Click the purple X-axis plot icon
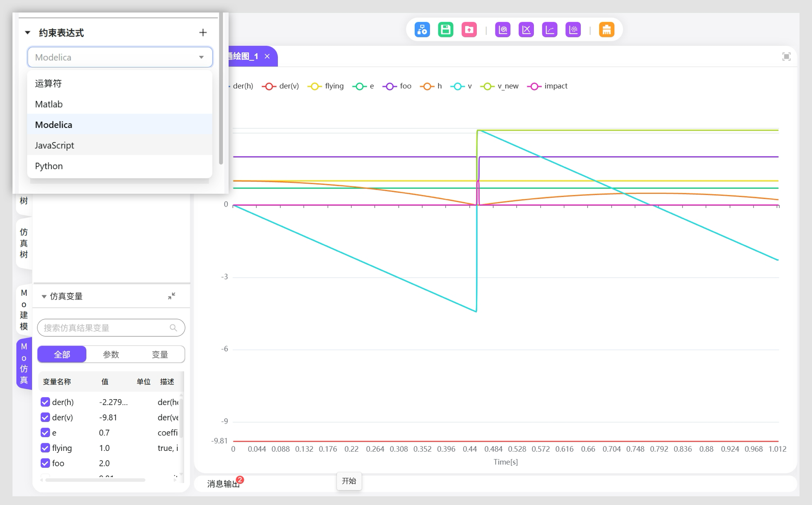The width and height of the screenshot is (812, 505). [x=526, y=30]
